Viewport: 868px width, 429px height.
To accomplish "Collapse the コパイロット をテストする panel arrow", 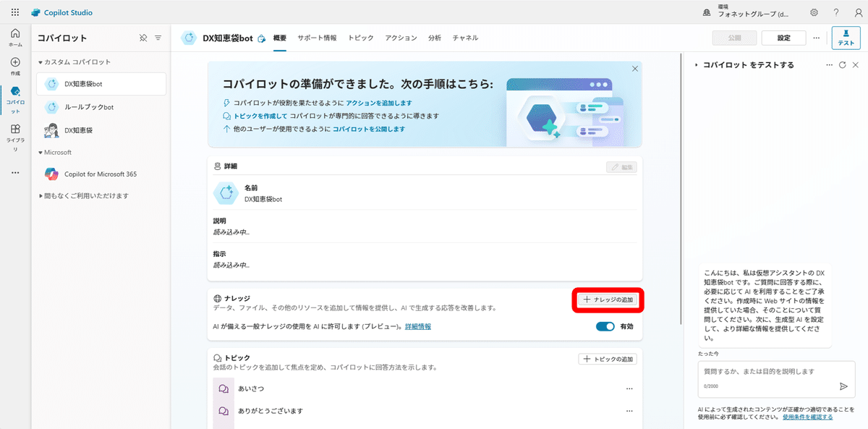I will [697, 65].
